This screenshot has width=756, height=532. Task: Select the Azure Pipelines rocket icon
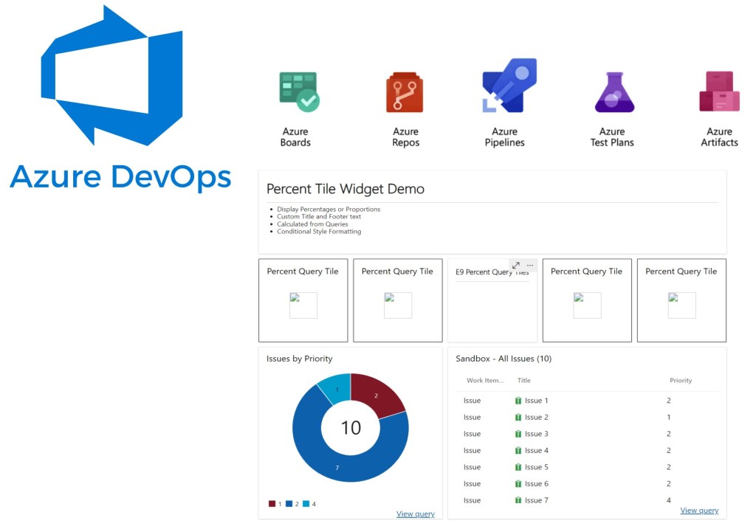click(x=508, y=86)
